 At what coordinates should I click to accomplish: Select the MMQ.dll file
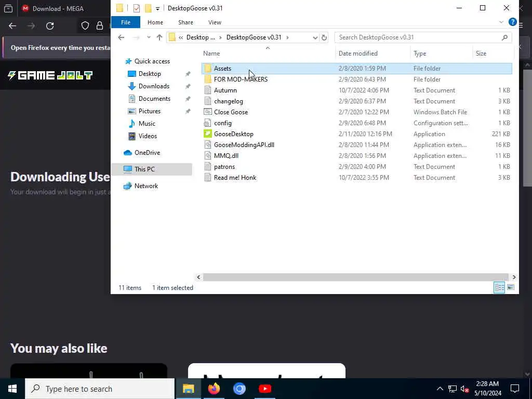coord(226,156)
